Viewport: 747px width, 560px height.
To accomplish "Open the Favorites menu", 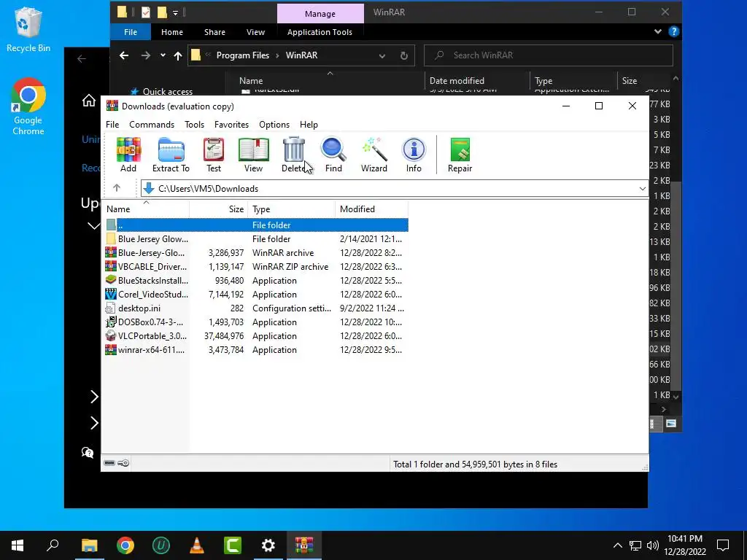I will click(231, 124).
